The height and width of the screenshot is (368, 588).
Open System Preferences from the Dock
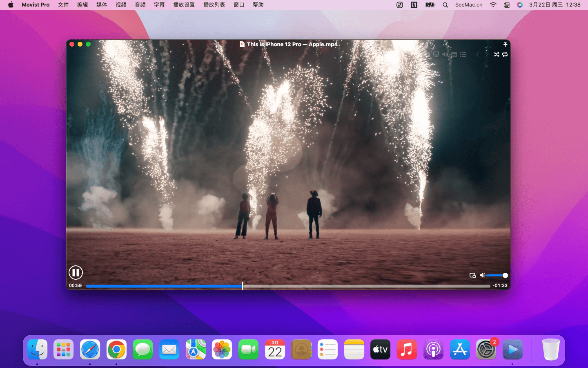[x=486, y=350]
